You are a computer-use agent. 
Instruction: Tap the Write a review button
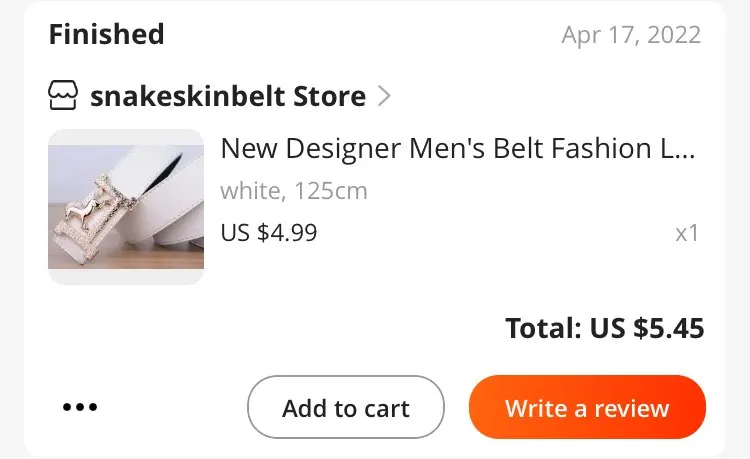pyautogui.click(x=587, y=407)
